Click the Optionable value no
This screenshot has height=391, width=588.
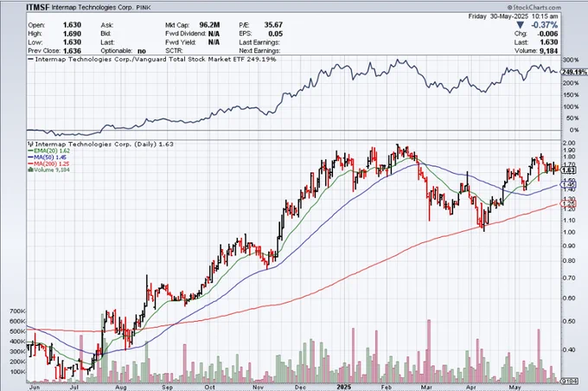tap(142, 51)
